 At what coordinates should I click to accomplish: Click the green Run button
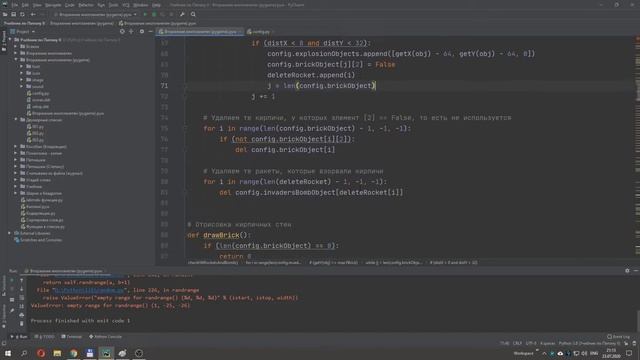tap(145, 14)
